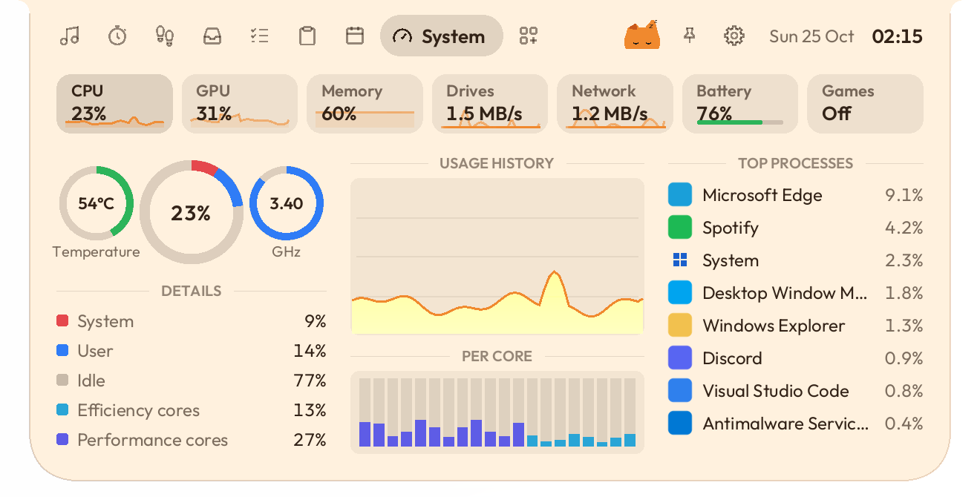Open the Battery 76% card
The height and width of the screenshot is (497, 980).
(740, 104)
